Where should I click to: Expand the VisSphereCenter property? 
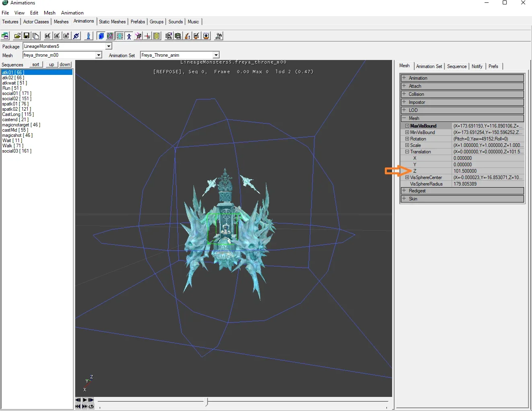(x=407, y=178)
